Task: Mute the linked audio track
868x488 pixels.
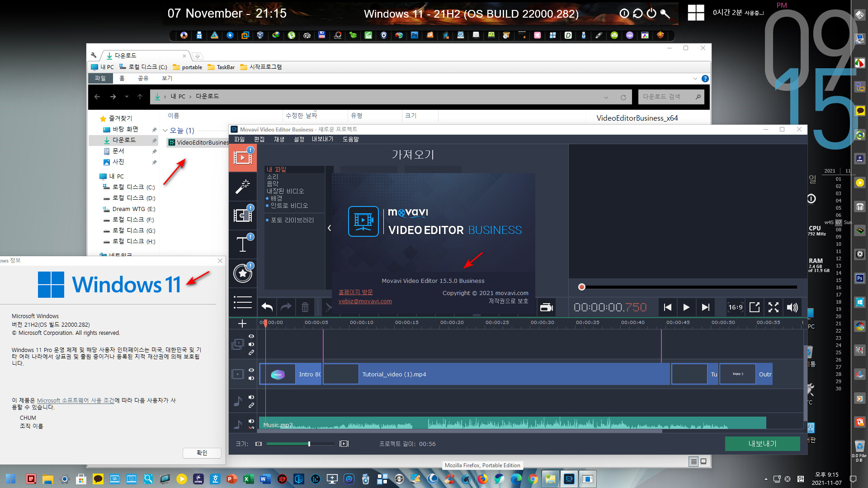Action: click(x=251, y=397)
